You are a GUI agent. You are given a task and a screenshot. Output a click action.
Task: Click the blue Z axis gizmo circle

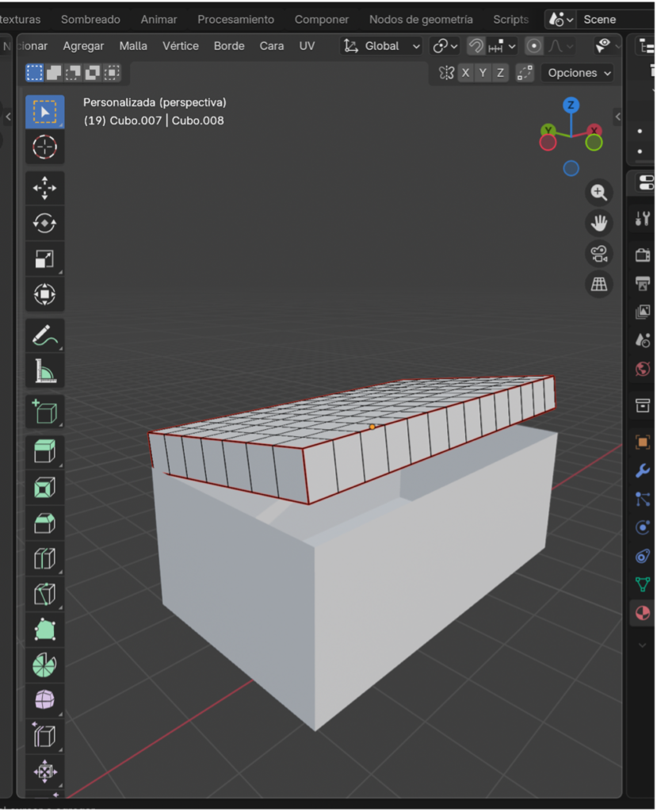571,105
